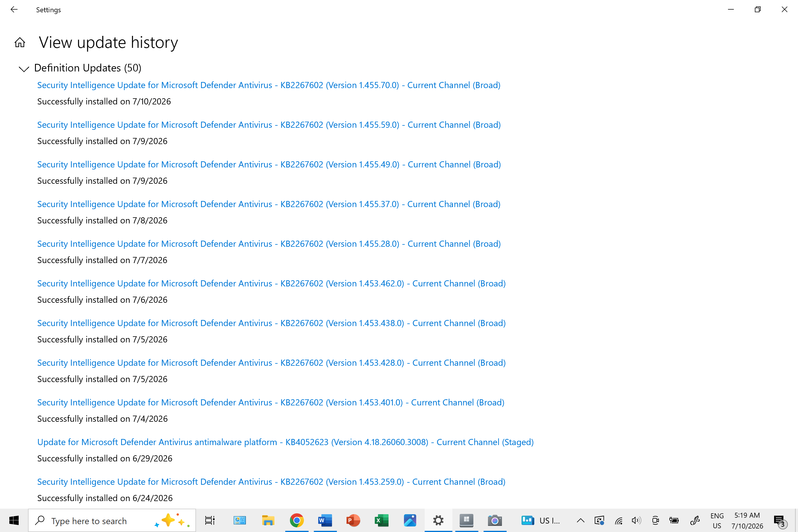Launch Microsoft Word from the taskbar
798x532 pixels.
(x=325, y=520)
